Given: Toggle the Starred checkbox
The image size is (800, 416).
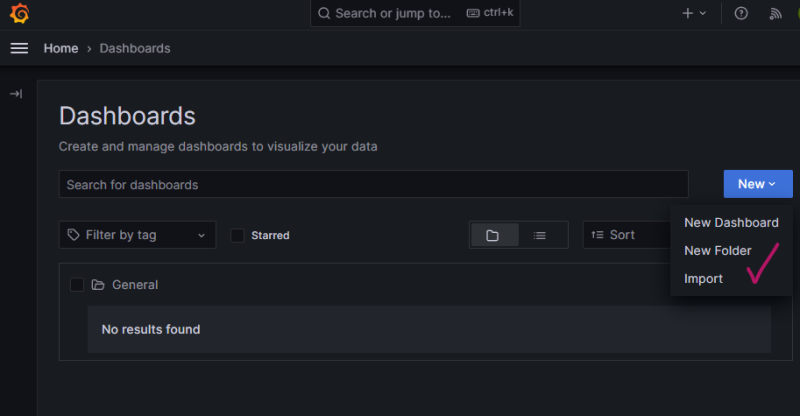Looking at the screenshot, I should 237,235.
